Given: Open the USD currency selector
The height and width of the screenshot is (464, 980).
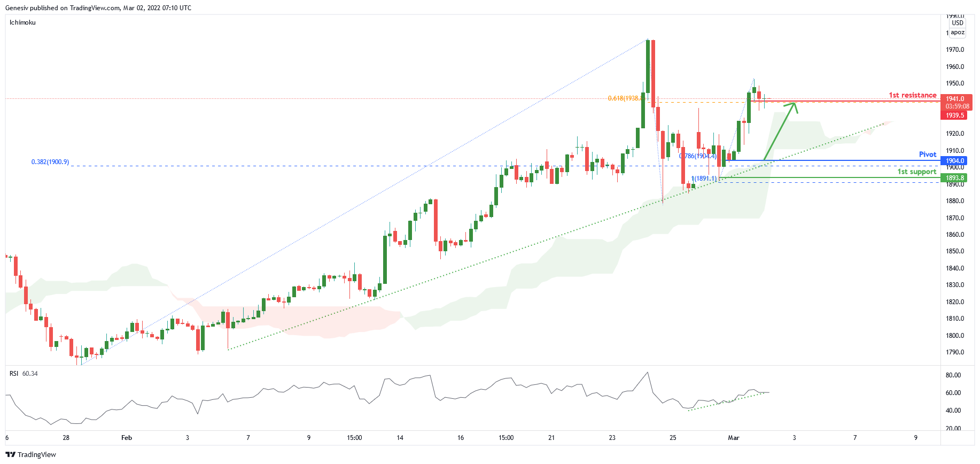Looking at the screenshot, I should (958, 23).
